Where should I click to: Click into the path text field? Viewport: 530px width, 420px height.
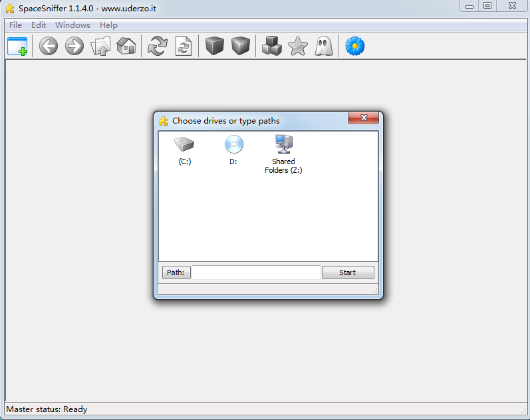tap(256, 272)
